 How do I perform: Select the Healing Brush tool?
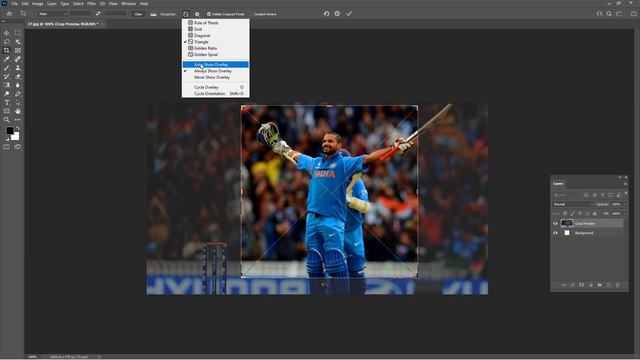18,59
